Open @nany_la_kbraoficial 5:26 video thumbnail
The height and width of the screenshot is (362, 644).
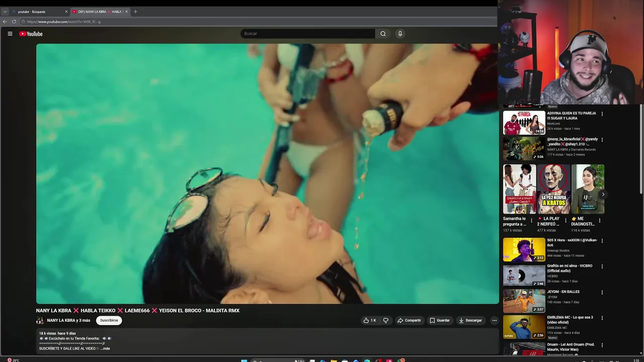pyautogui.click(x=524, y=148)
